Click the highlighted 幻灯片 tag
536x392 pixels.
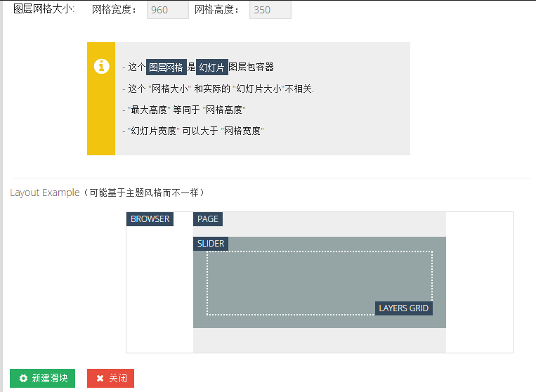(211, 67)
